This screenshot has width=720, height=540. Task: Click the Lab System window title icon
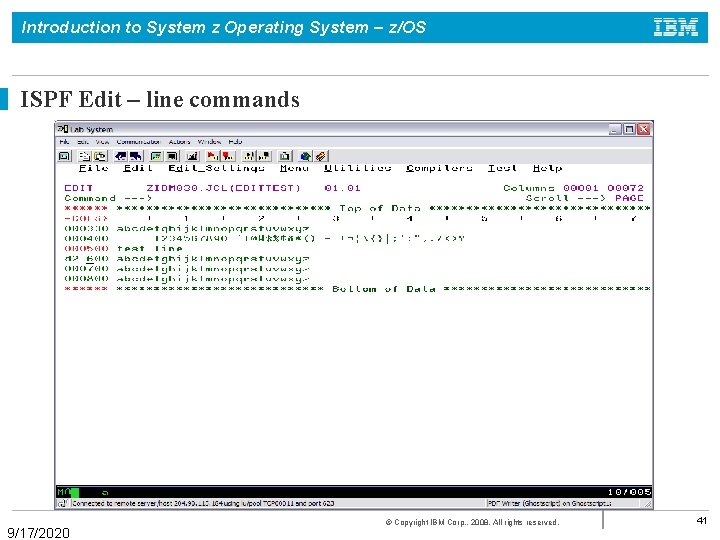63,129
